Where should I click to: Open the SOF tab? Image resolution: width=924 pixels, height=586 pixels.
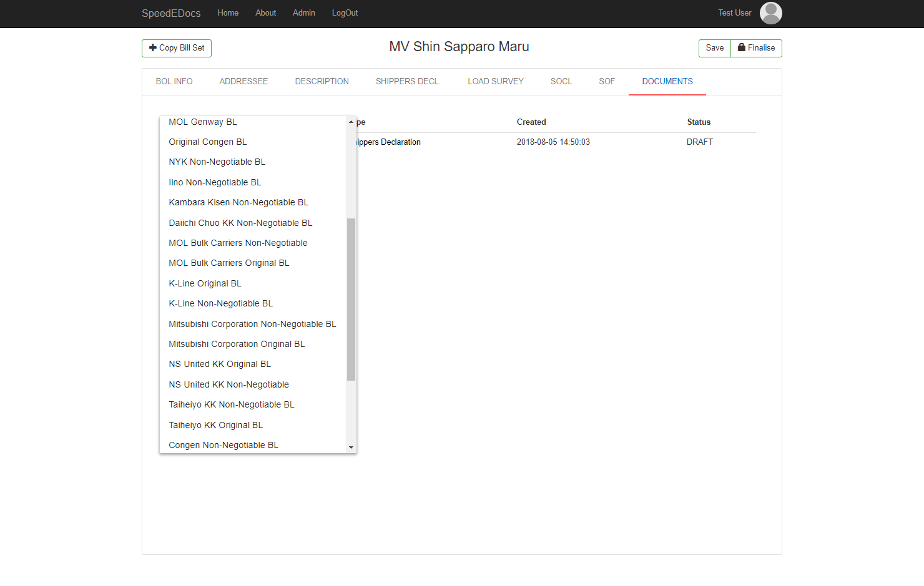[607, 82]
